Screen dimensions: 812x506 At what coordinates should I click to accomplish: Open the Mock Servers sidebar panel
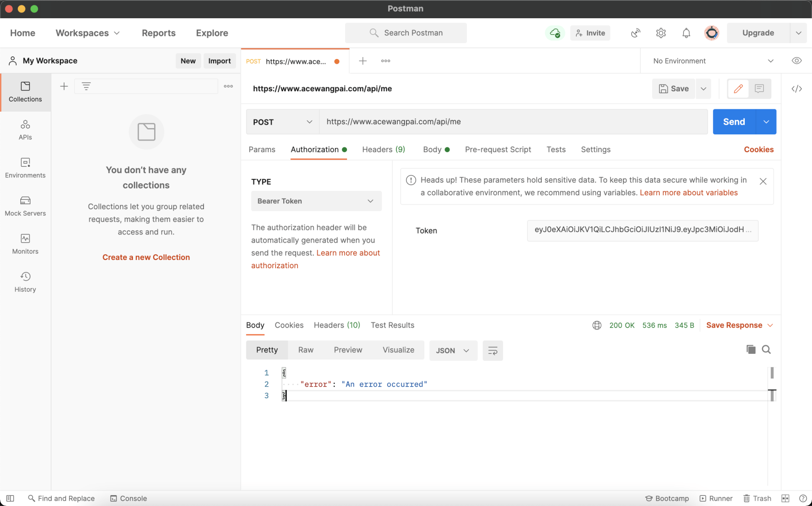tap(25, 206)
